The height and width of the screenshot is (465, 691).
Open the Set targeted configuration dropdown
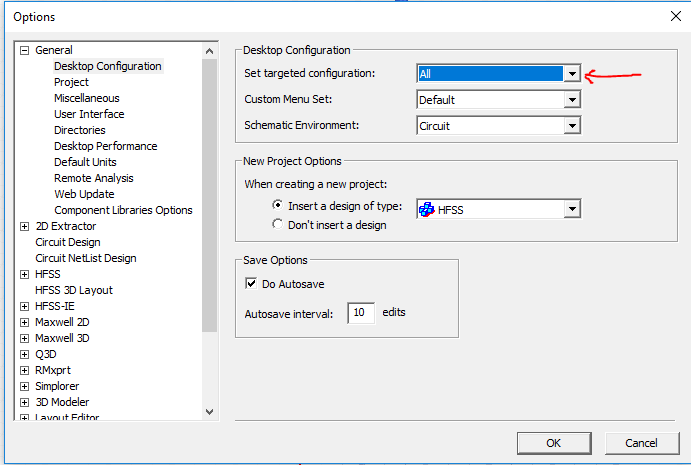pos(572,74)
